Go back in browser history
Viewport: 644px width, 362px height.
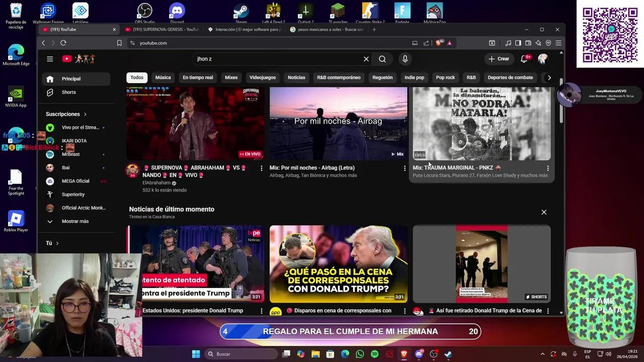[43, 43]
